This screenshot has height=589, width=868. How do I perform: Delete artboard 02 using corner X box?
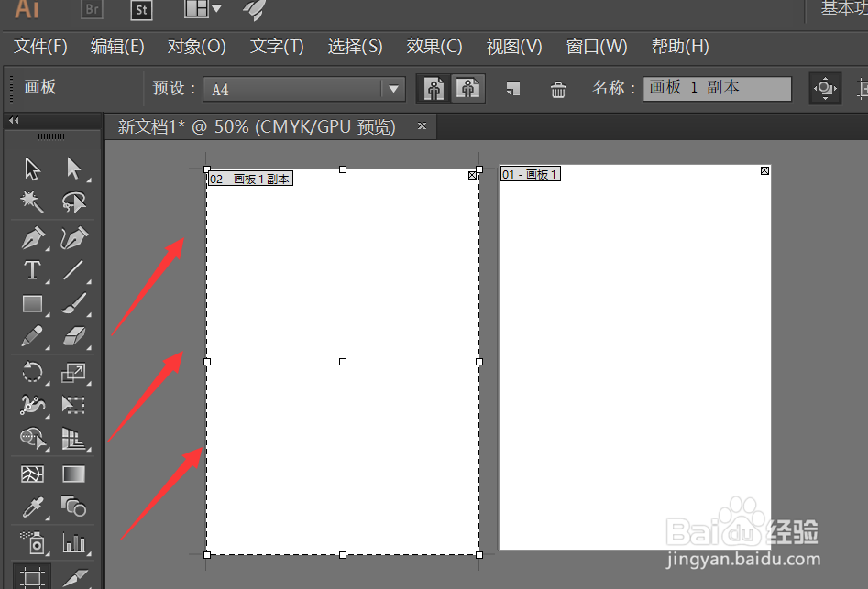(472, 175)
